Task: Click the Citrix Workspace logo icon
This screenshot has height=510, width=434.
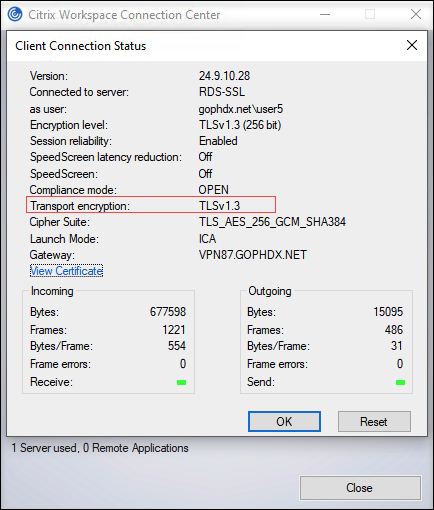Action: point(15,14)
